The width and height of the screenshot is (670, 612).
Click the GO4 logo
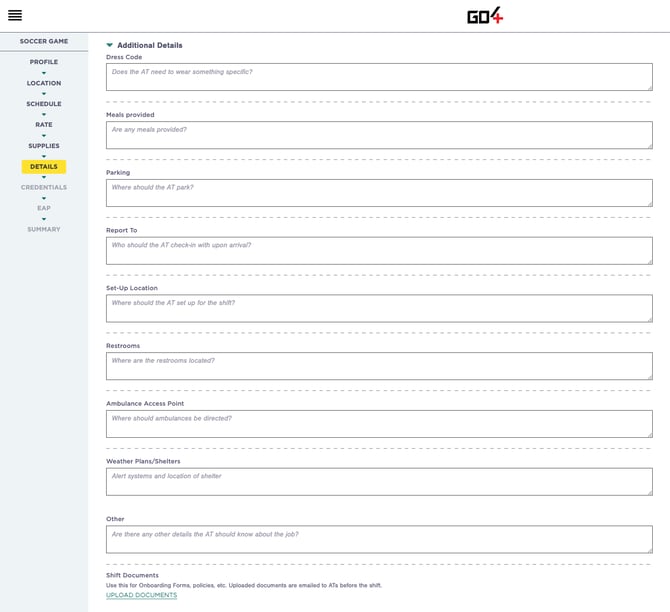pyautogui.click(x=485, y=16)
